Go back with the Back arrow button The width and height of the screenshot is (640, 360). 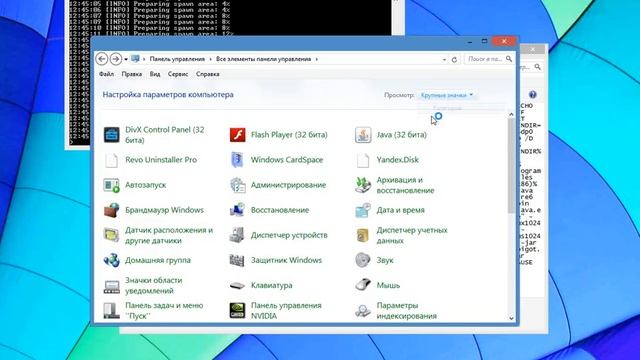click(102, 59)
